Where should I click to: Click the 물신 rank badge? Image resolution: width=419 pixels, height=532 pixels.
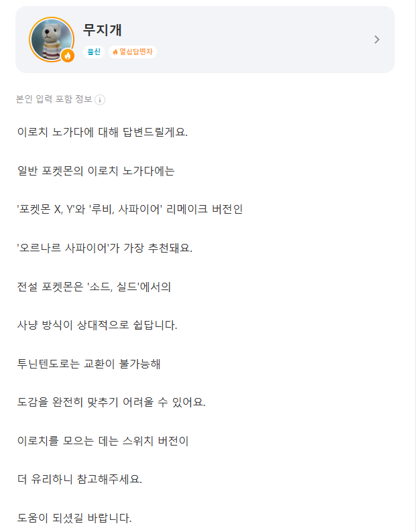click(x=93, y=52)
